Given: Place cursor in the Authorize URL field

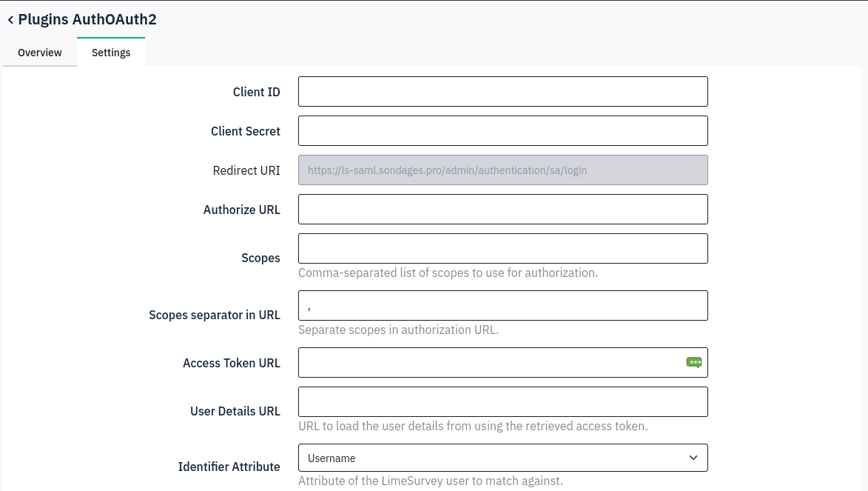Looking at the screenshot, I should coord(502,209).
